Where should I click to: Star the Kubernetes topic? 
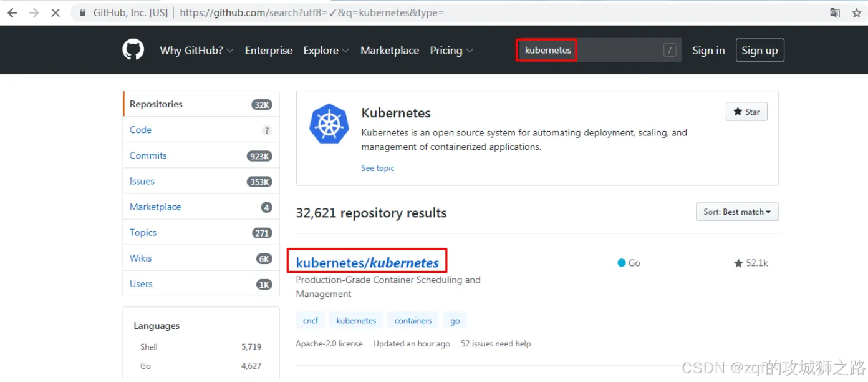(x=746, y=112)
